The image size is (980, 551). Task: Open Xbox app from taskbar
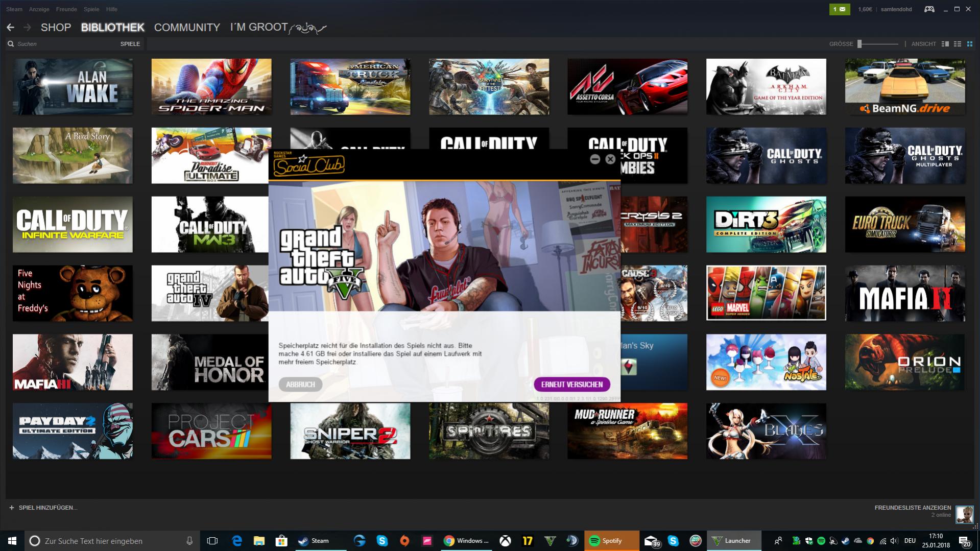[x=505, y=541]
